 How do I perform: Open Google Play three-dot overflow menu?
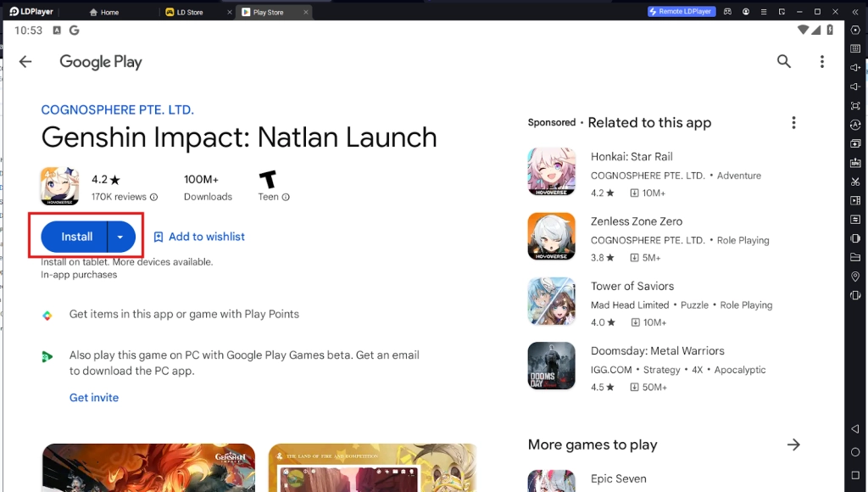point(822,61)
